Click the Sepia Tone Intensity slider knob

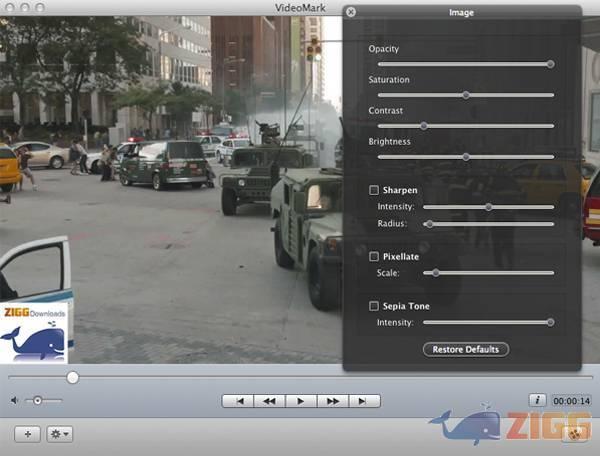click(x=550, y=322)
